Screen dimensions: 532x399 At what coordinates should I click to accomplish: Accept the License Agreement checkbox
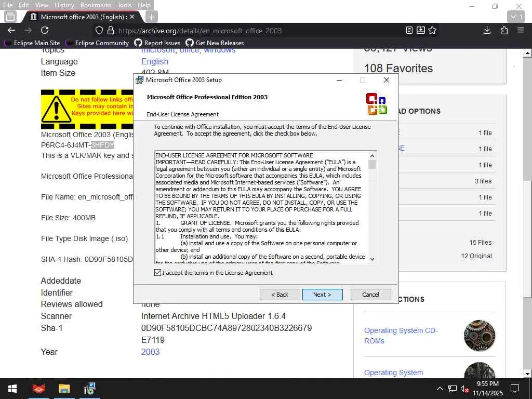tap(157, 272)
